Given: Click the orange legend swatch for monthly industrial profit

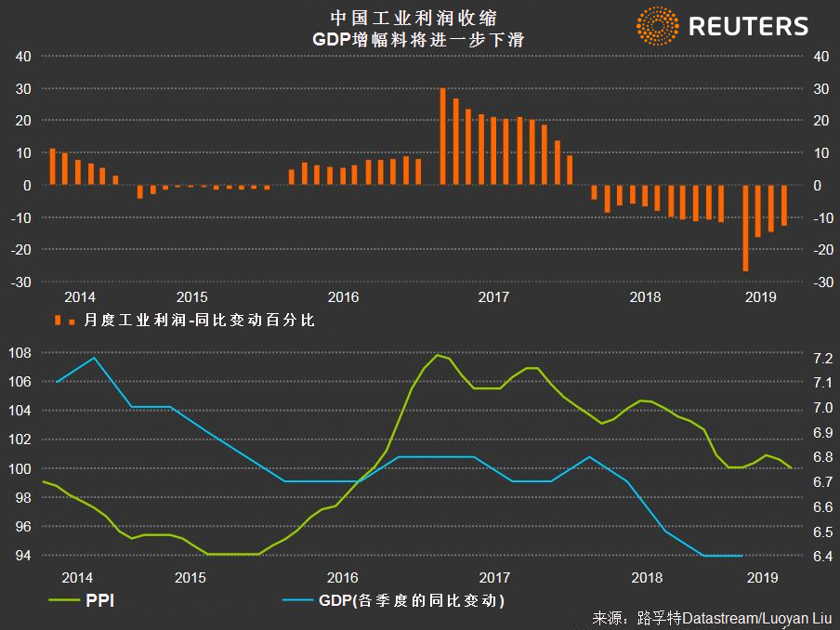Looking at the screenshot, I should tap(64, 321).
